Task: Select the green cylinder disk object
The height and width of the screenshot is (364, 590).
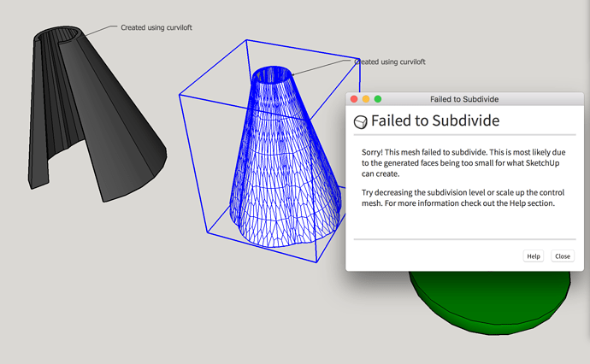Action: pos(490,302)
